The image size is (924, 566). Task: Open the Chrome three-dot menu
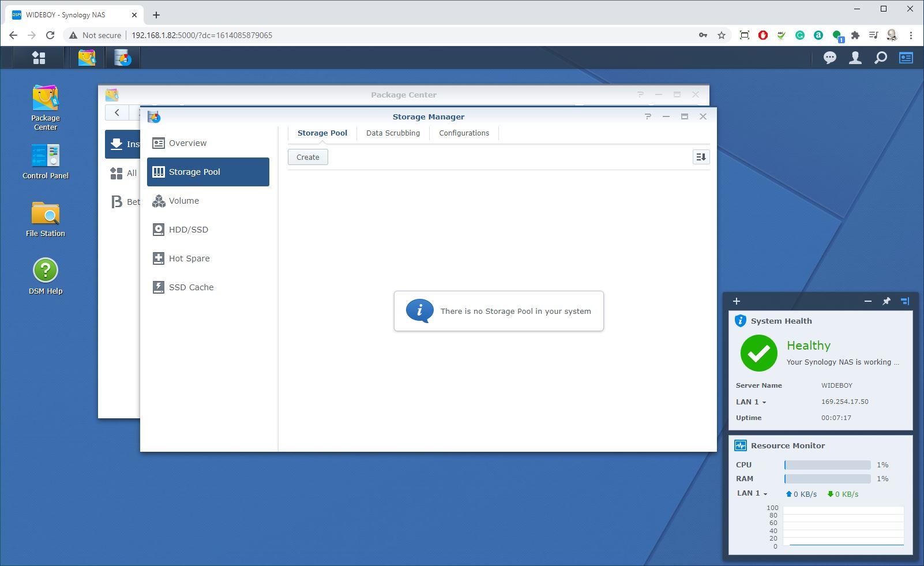tap(911, 35)
